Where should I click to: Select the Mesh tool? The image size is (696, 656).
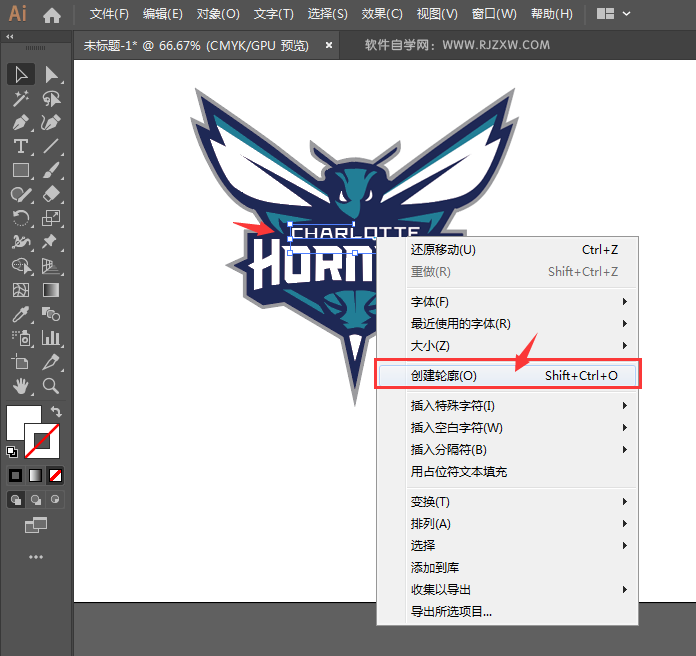click(x=21, y=290)
